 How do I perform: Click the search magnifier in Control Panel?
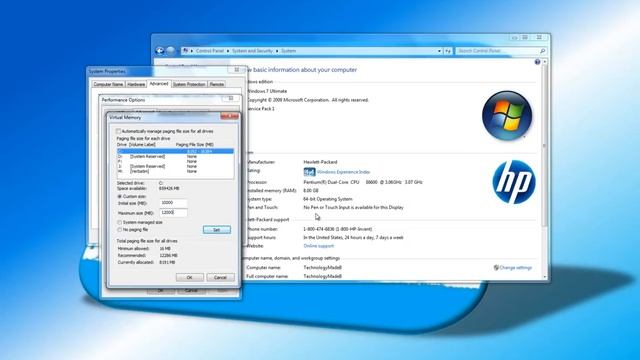coord(542,51)
